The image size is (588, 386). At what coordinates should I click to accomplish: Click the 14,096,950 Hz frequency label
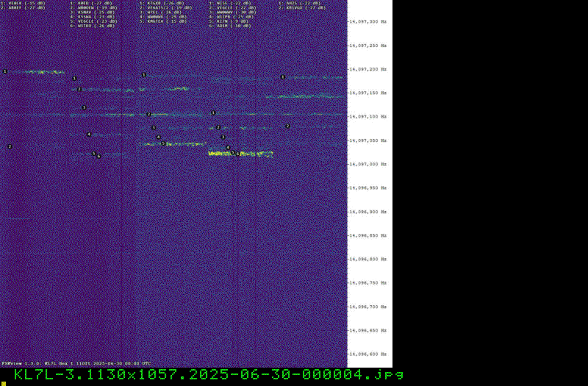tap(368, 188)
